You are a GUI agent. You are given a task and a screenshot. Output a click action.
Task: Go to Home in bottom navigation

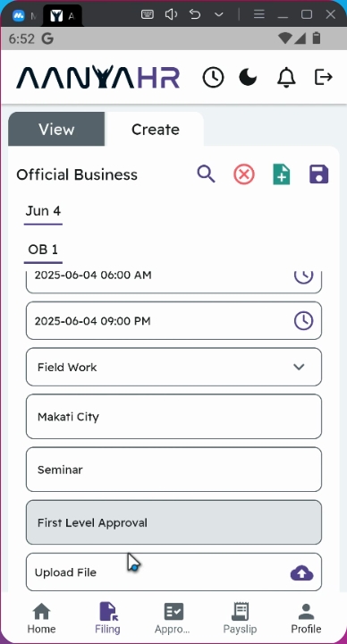pyautogui.click(x=41, y=618)
